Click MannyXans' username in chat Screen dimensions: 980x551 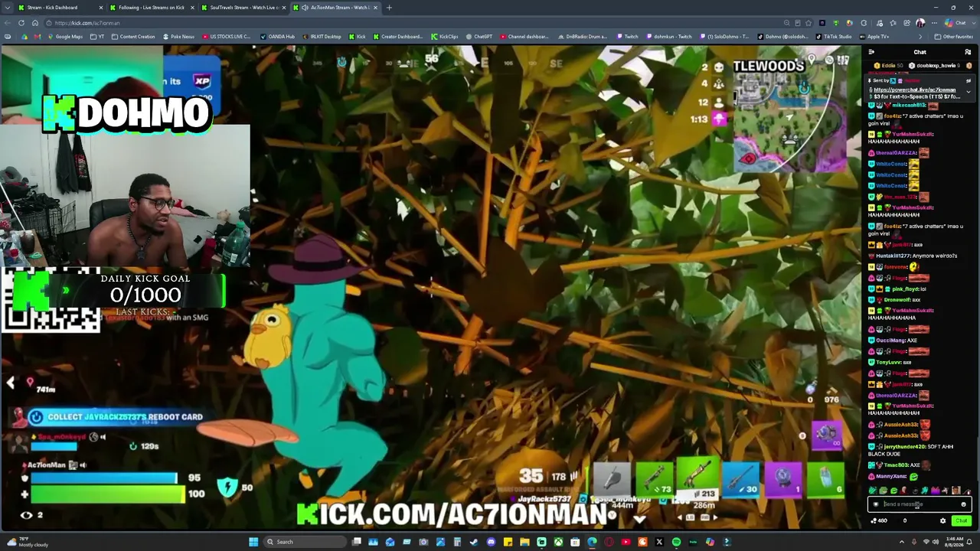(x=891, y=476)
